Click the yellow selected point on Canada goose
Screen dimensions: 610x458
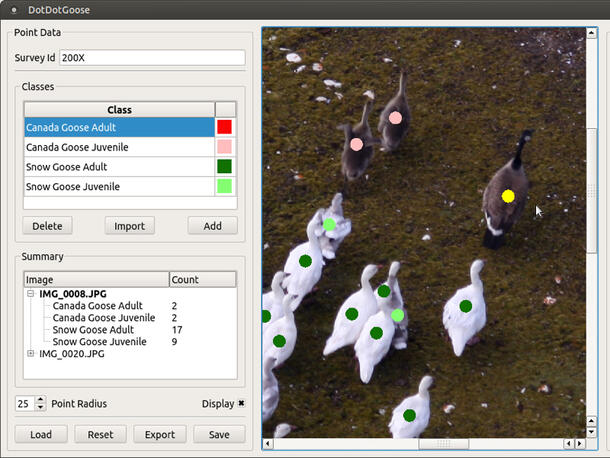(x=508, y=196)
